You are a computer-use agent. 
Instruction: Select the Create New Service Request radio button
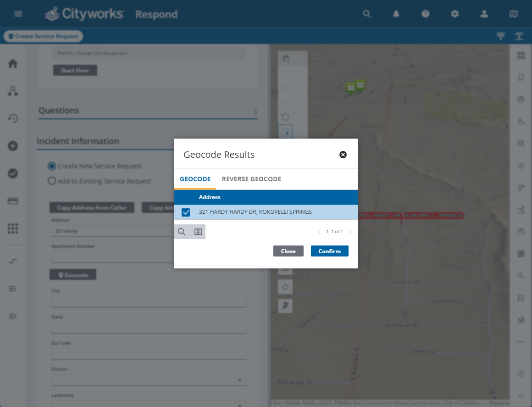point(51,166)
